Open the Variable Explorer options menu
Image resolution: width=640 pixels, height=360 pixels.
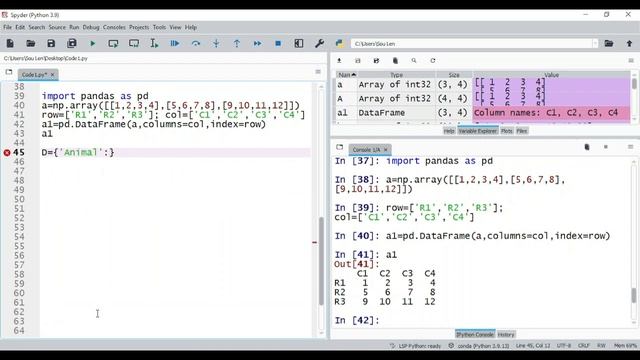[631, 60]
